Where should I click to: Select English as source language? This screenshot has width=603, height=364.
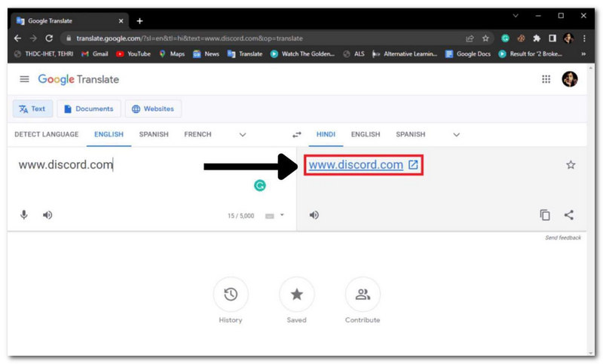coord(109,134)
